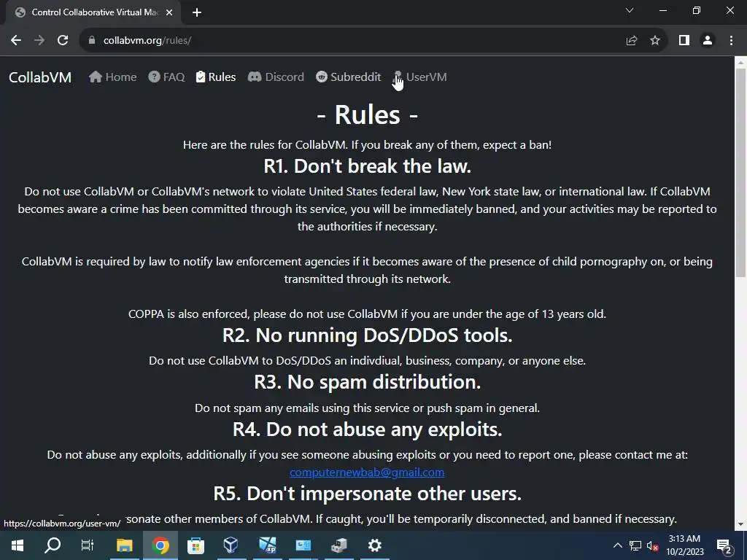This screenshot has height=560, width=747.
Task: Open Task View on taskbar
Action: (88, 545)
